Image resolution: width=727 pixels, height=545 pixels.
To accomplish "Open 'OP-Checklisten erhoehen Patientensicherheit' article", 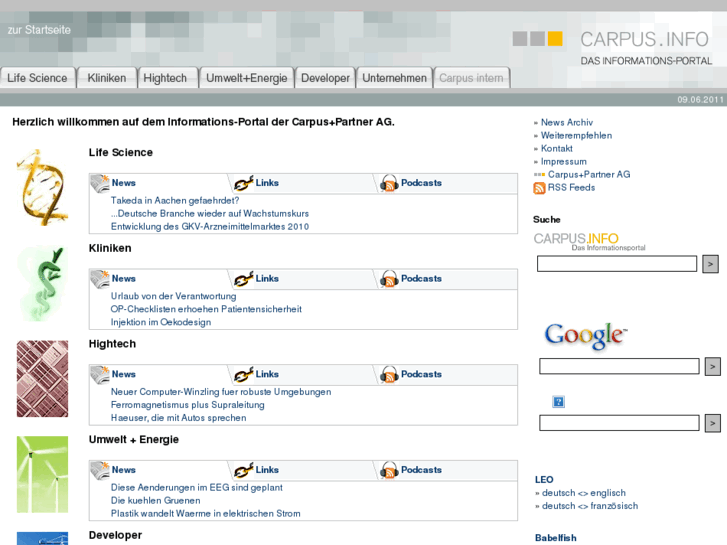I will [206, 309].
